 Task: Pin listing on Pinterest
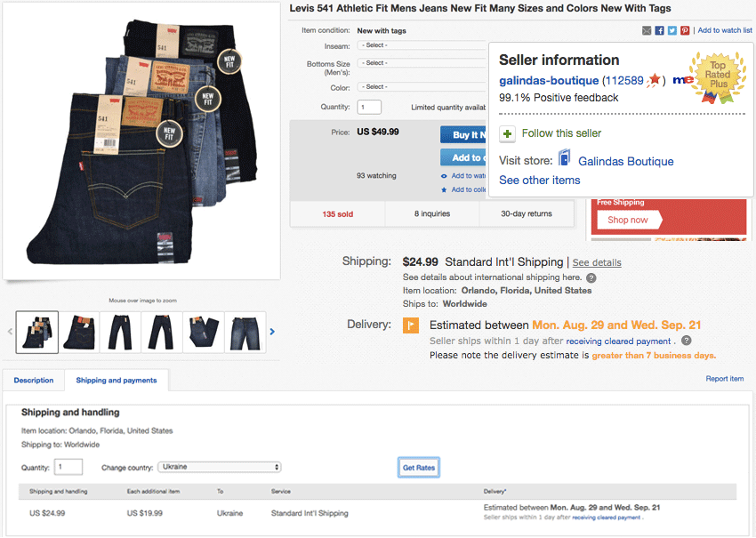pos(685,30)
